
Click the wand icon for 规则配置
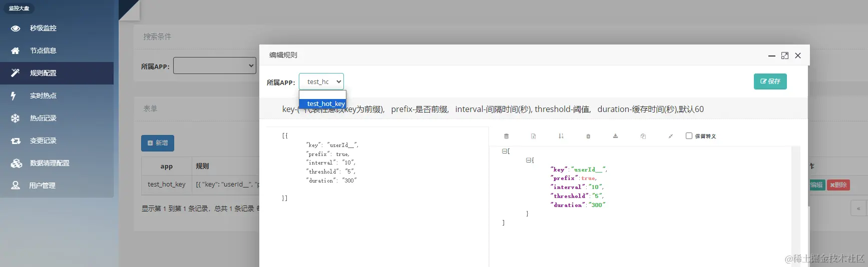[16, 73]
